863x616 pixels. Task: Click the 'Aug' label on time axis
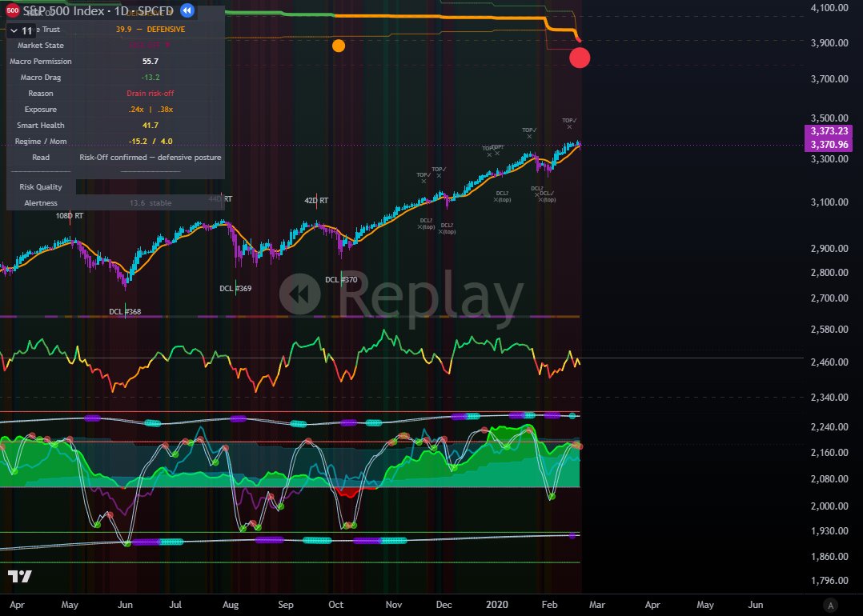coord(231,605)
